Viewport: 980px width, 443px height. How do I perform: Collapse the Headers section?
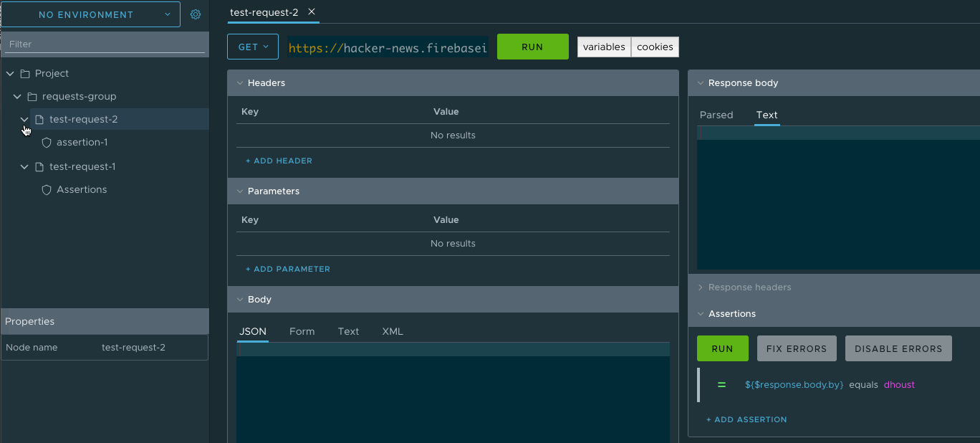click(240, 83)
